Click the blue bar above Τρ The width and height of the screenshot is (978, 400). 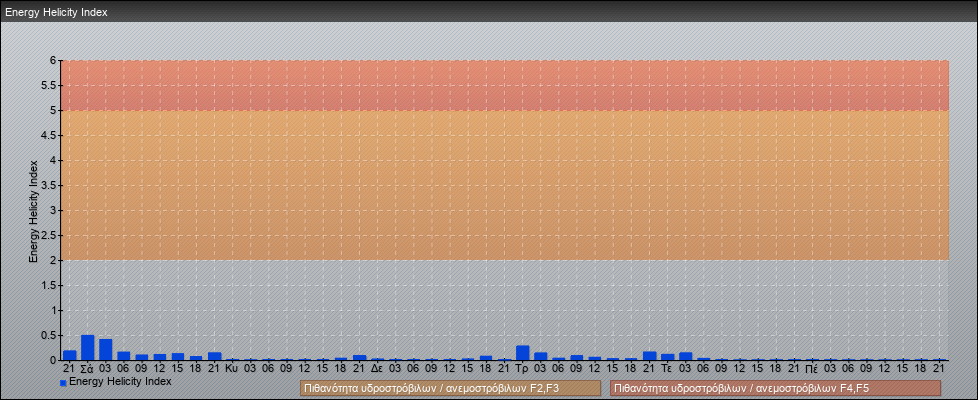pyautogui.click(x=523, y=353)
